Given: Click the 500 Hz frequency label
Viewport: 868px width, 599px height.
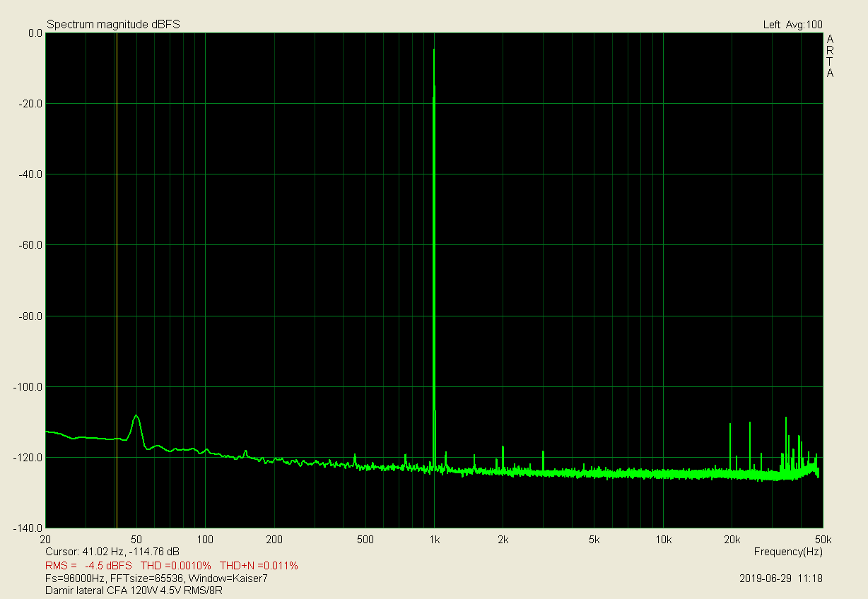Looking at the screenshot, I should click(x=365, y=540).
